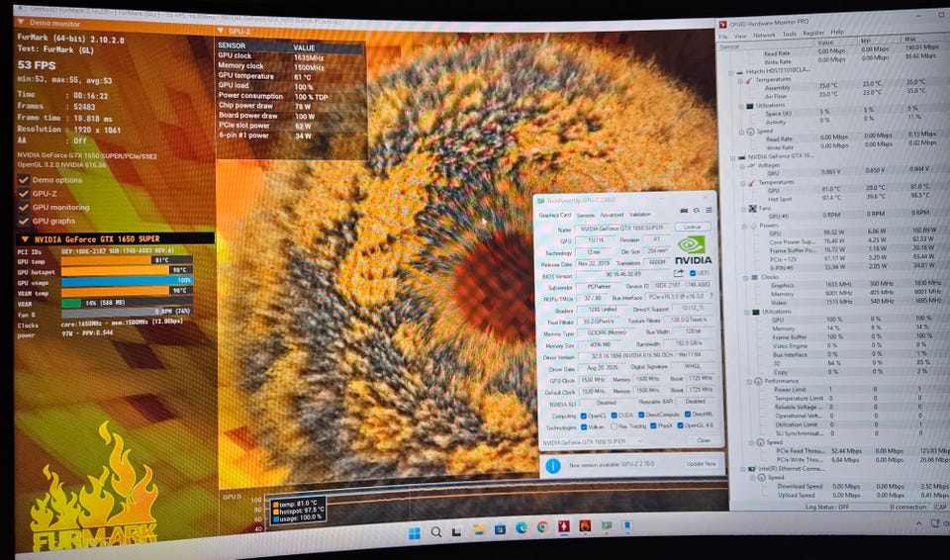Click GPU Temperatures thermometer icon in HWMonitor
This screenshot has width=950, height=560.
point(752,182)
